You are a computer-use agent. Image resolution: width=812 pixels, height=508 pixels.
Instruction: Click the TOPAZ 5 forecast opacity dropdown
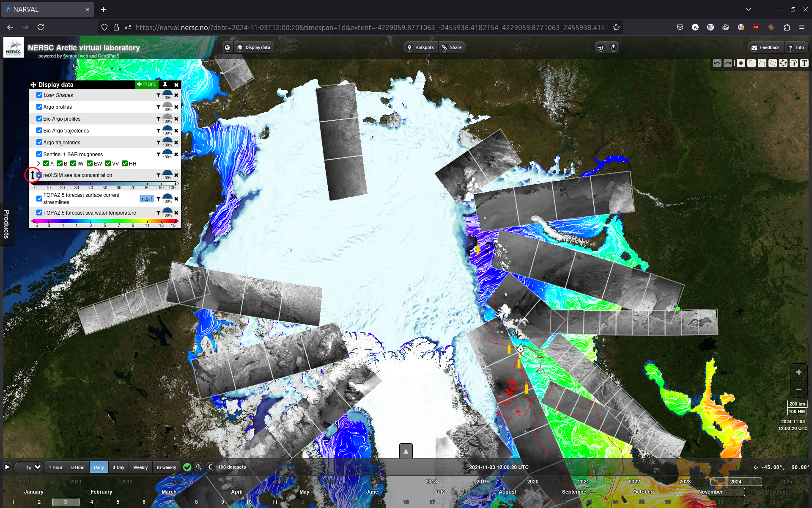click(167, 198)
